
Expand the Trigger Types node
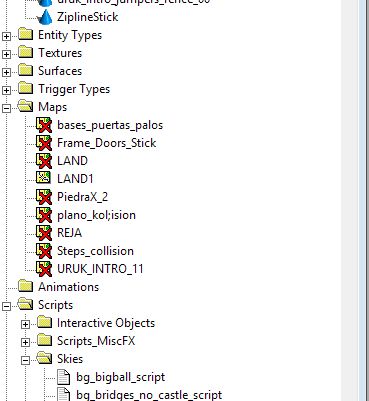[6, 90]
